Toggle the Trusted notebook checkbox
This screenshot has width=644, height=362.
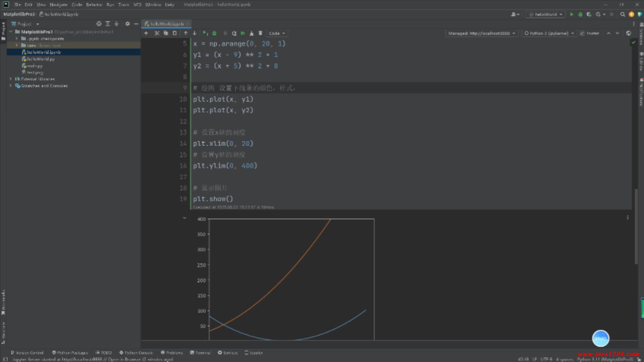pos(582,33)
